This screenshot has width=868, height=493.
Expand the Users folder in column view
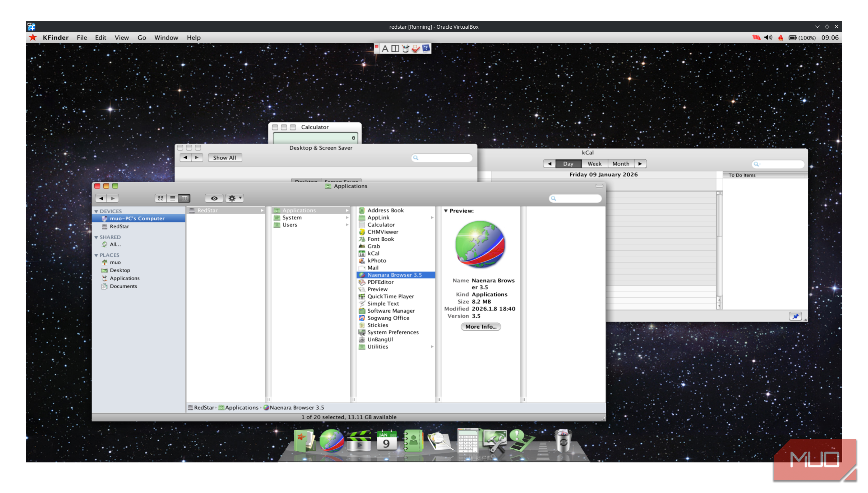[347, 225]
